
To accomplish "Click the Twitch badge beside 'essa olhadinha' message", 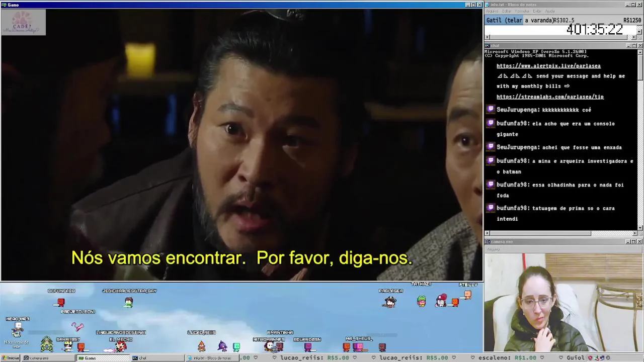I will click(491, 185).
